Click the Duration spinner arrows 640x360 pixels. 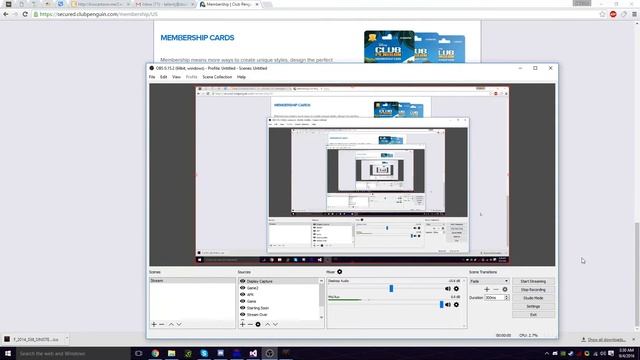coord(507,298)
